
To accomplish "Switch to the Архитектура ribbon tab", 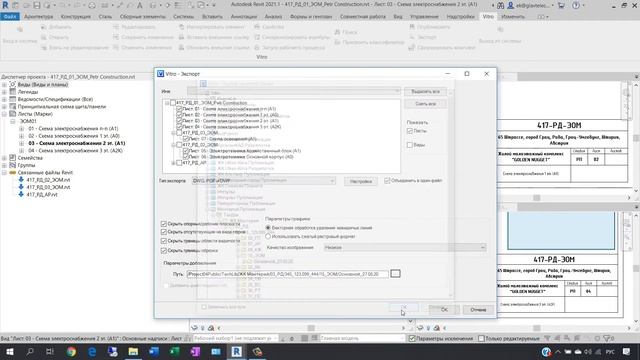I will (x=38, y=17).
